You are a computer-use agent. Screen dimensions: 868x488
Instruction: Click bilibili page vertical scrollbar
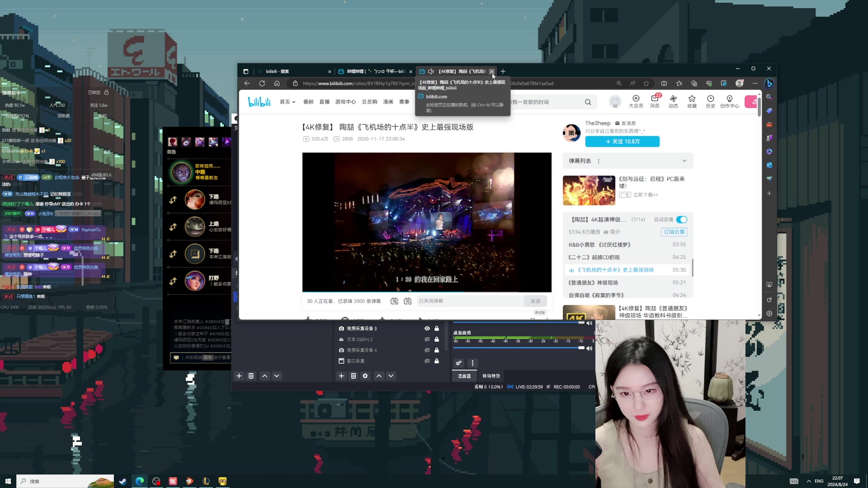pos(759,107)
